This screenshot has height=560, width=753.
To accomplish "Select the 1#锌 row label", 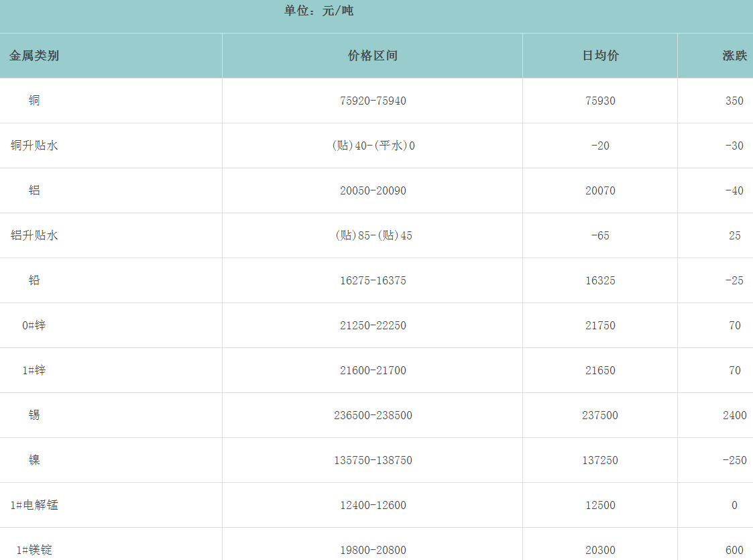I will (34, 370).
